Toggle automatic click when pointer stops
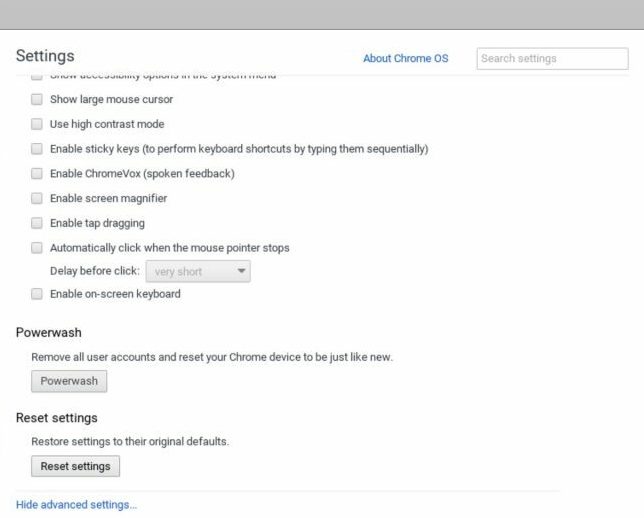 point(37,248)
